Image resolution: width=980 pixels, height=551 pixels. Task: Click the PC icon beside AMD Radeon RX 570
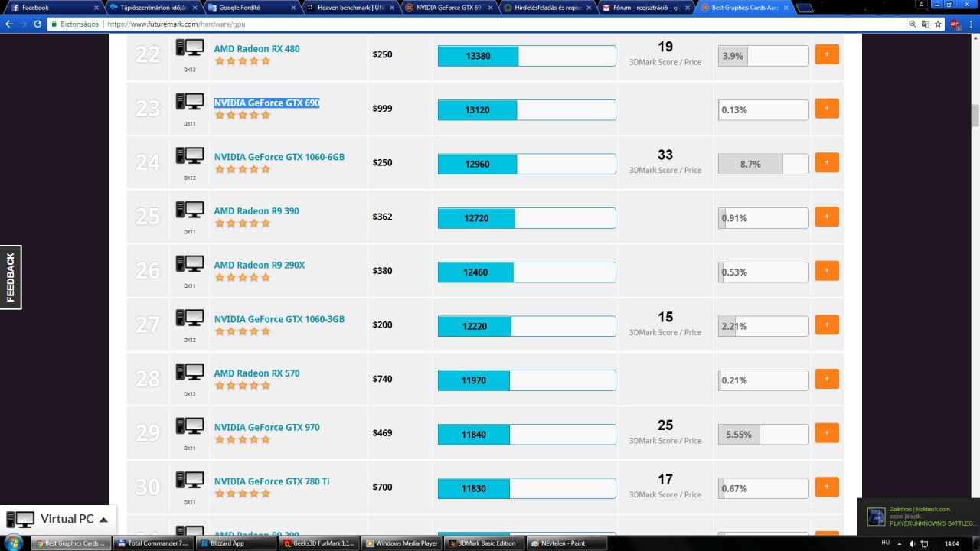click(x=190, y=372)
